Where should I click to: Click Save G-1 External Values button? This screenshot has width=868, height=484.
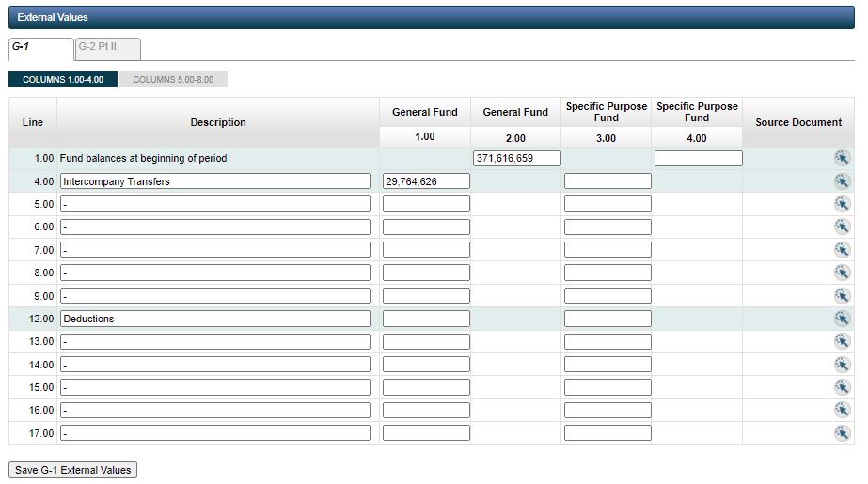click(x=73, y=470)
